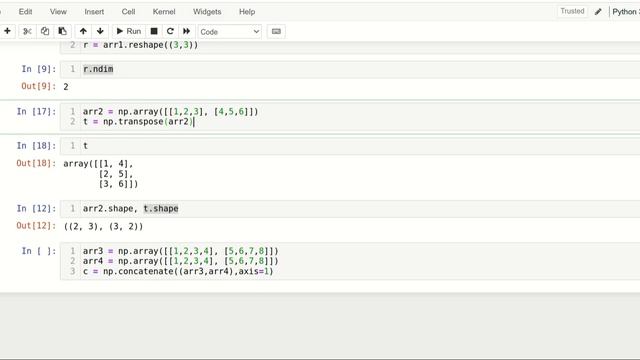The height and width of the screenshot is (360, 640).
Task: Open the Widgets menu
Action: pyautogui.click(x=207, y=12)
